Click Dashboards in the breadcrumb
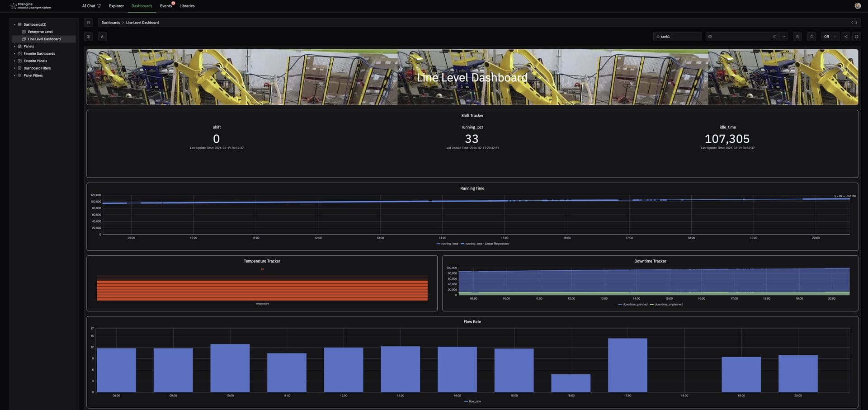The height and width of the screenshot is (410, 868). tap(110, 23)
